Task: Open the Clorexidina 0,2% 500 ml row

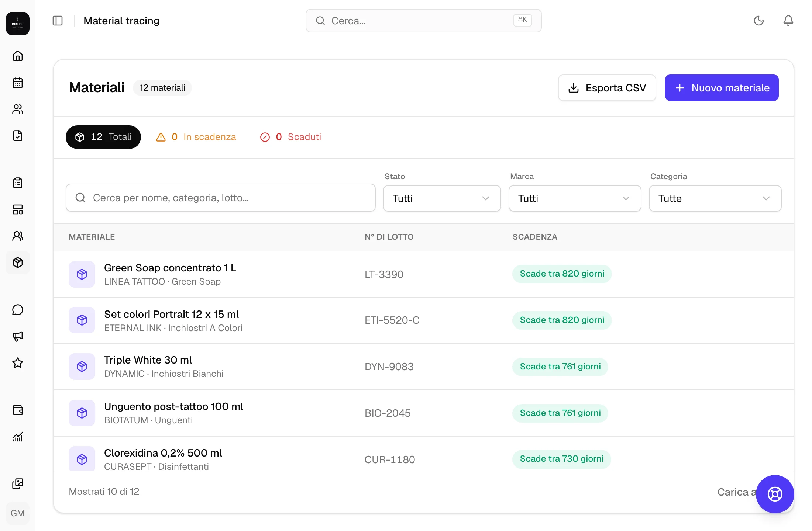Action: click(424, 454)
